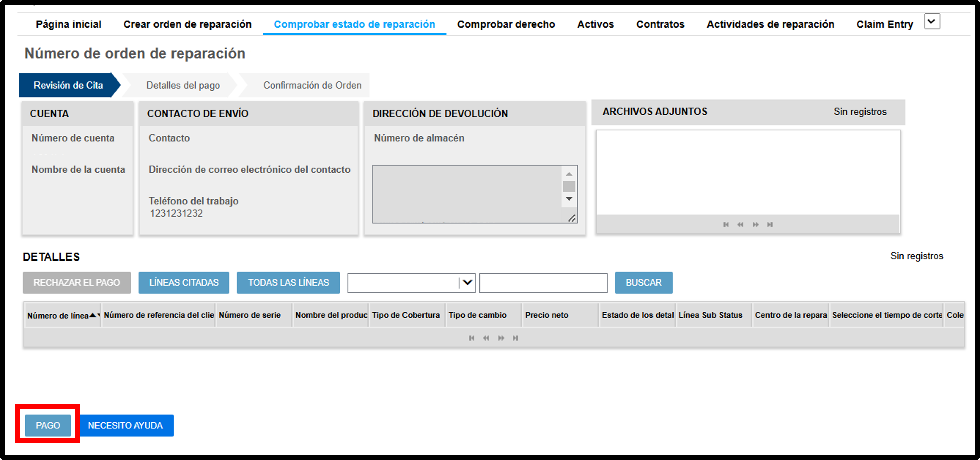Go to last page in details table pager
Screen dimensions: 980x460
(515, 338)
